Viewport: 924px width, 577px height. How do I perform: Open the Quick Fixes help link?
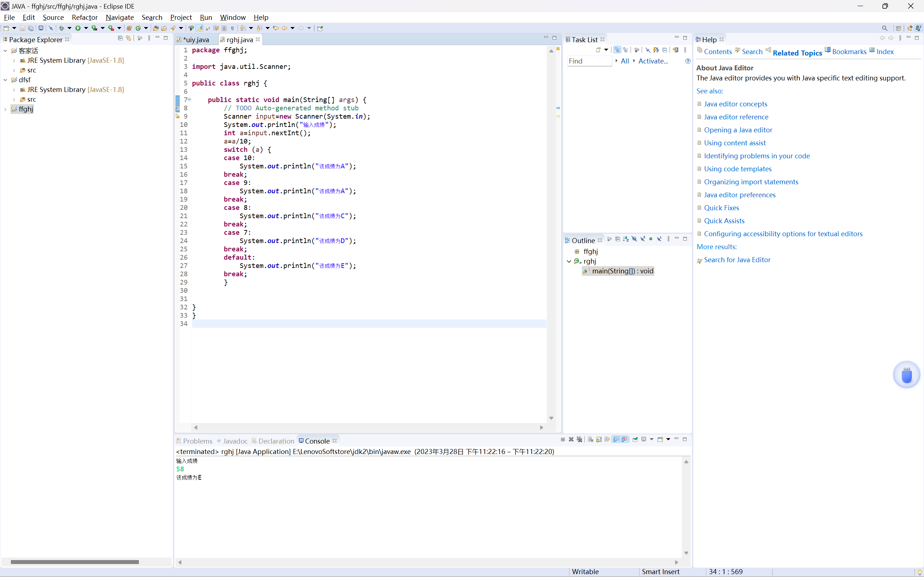(721, 208)
